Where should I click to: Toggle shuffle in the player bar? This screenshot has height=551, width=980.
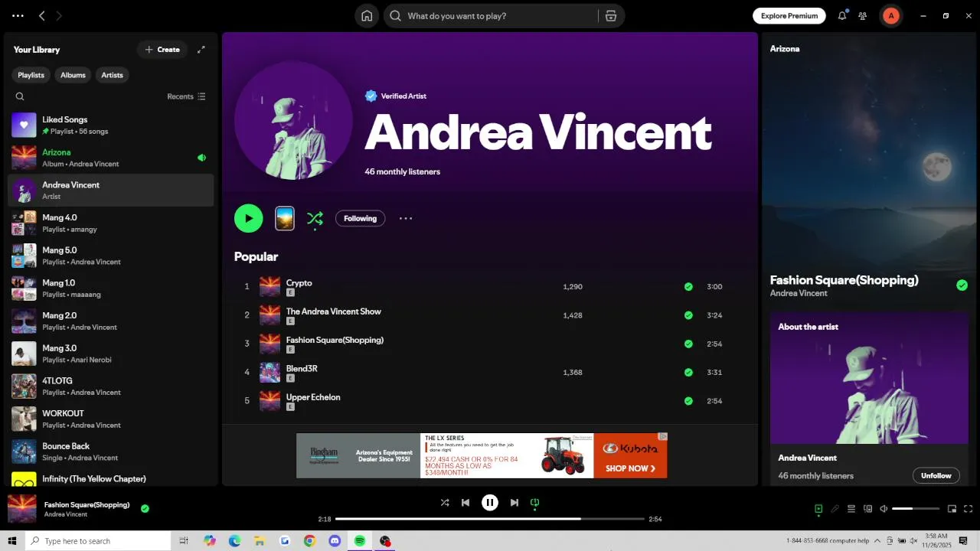tap(445, 503)
